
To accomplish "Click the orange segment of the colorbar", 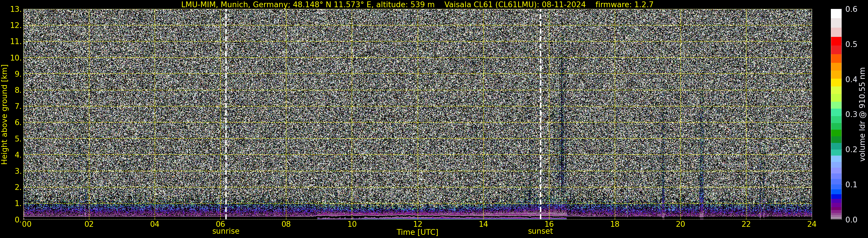I will tap(836, 67).
